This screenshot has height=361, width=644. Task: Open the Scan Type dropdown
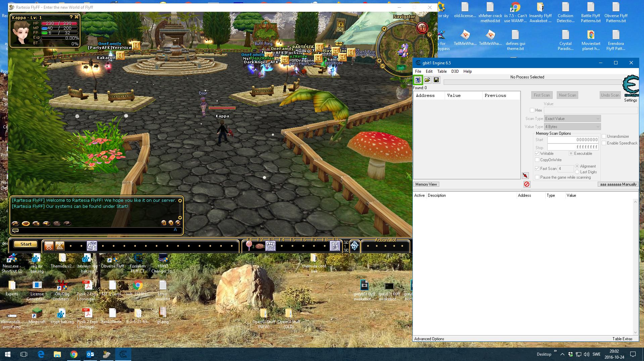572,119
